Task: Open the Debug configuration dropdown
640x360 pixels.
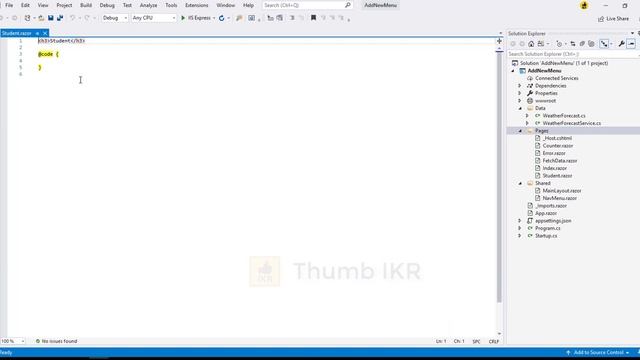Action: pyautogui.click(x=115, y=18)
